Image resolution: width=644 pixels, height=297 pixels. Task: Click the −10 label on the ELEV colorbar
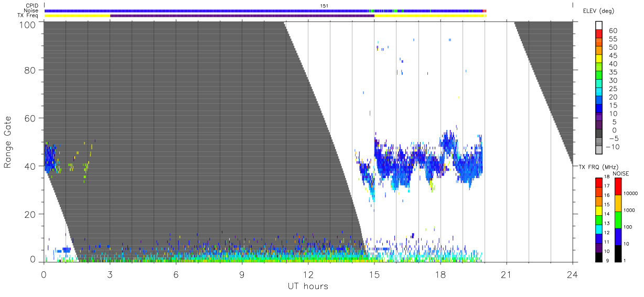coord(614,147)
